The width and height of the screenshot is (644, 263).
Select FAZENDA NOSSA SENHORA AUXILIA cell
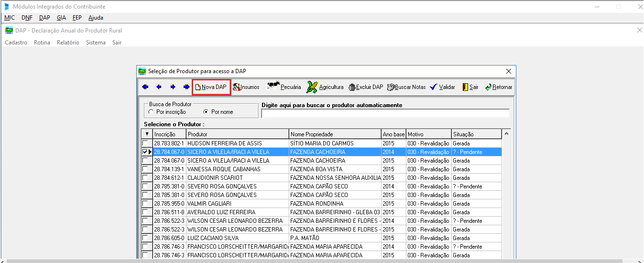pyautogui.click(x=335, y=178)
